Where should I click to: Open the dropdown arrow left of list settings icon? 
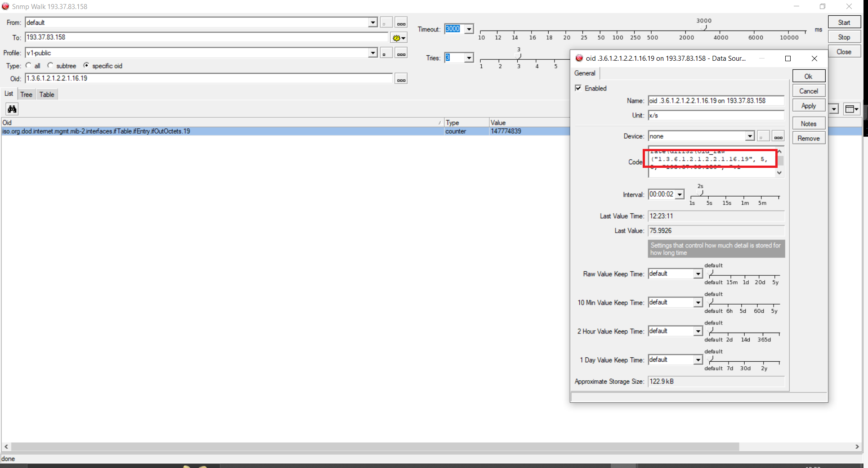pyautogui.click(x=835, y=109)
